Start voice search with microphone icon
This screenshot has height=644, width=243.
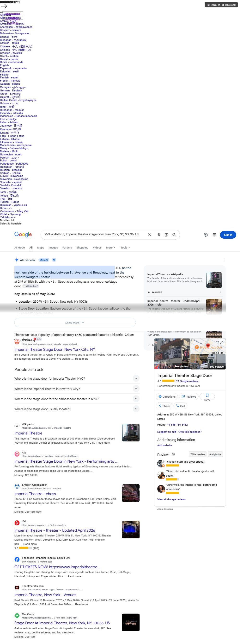tap(161, 237)
